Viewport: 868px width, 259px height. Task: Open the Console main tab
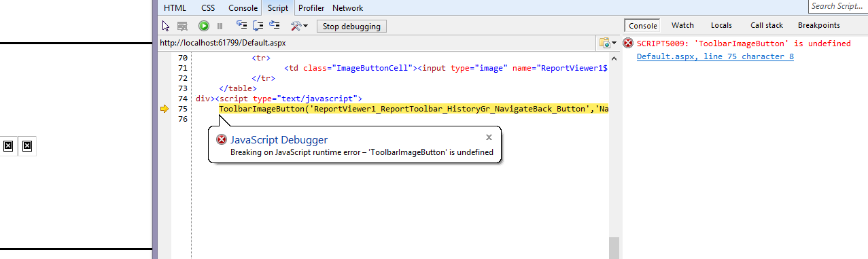coord(243,8)
